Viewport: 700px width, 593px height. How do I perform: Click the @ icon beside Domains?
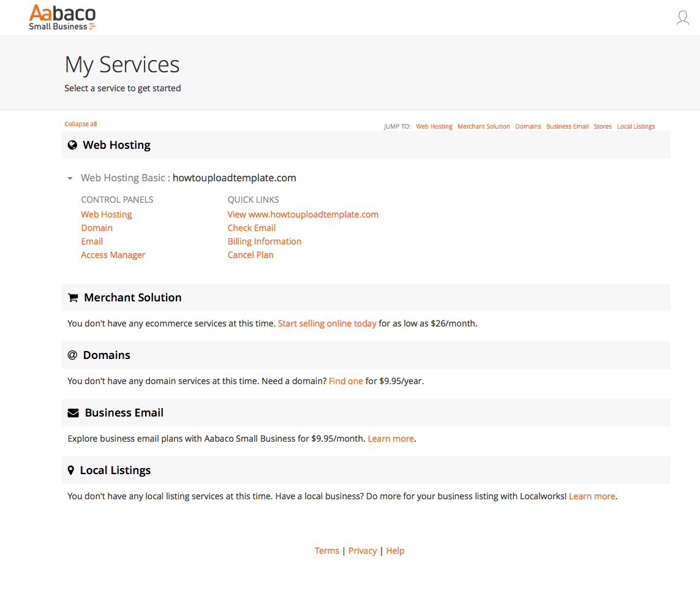point(72,355)
